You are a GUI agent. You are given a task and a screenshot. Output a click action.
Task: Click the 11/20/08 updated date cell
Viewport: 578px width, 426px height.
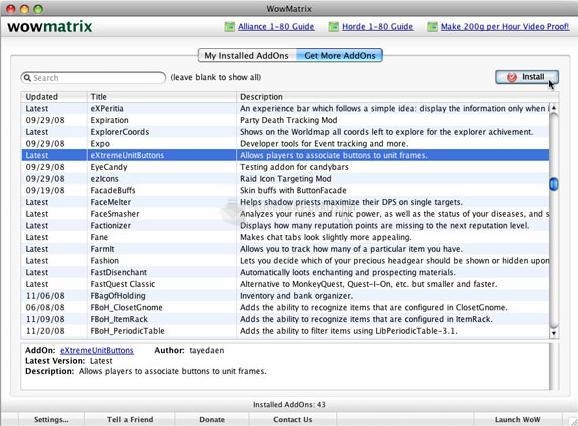click(45, 331)
